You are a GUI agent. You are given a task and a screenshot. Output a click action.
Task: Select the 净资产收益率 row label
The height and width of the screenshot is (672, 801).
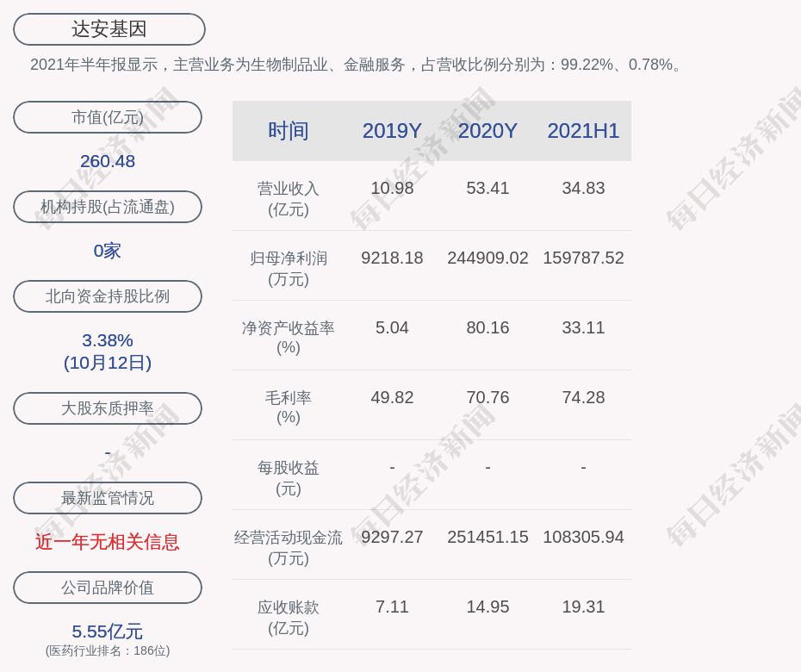(x=289, y=338)
